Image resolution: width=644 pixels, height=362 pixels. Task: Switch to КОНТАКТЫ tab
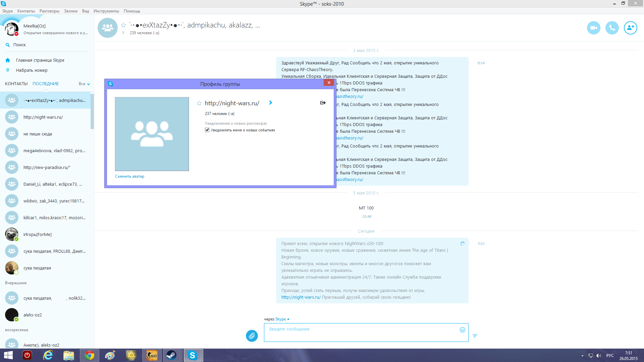coord(16,84)
